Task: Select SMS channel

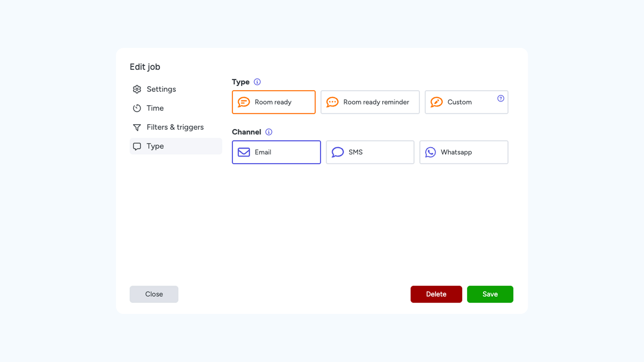Action: click(x=370, y=152)
